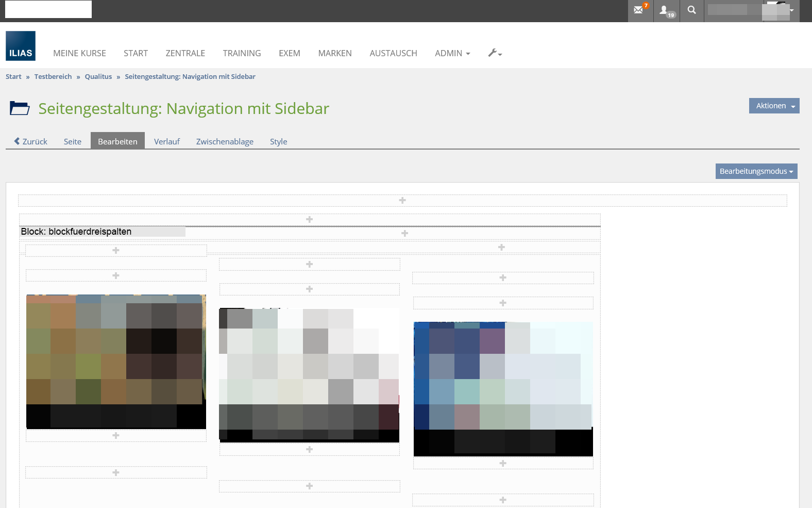Open the mail inbox icon
Image resolution: width=812 pixels, height=508 pixels.
coord(639,10)
